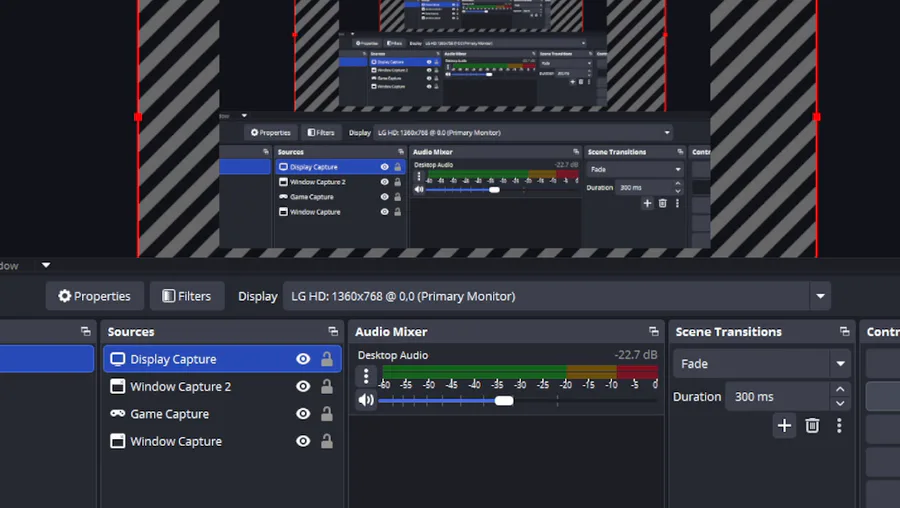Select the Display Capture source
This screenshot has height=508, width=900.
(222, 359)
